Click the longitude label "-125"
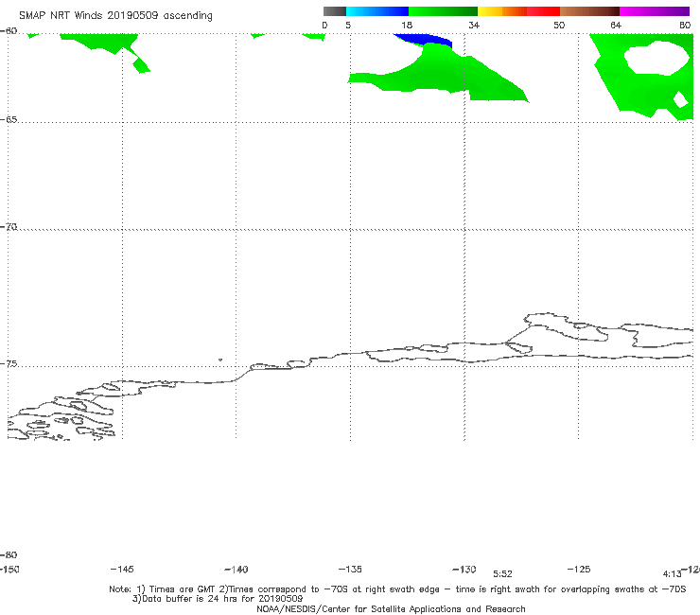Screen dimensions: 700x615 (579, 570)
